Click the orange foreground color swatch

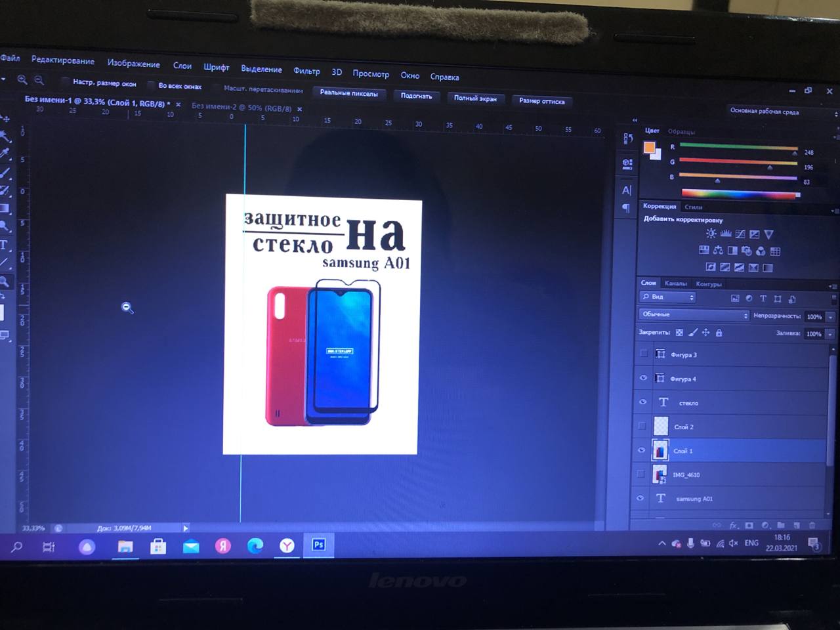(x=649, y=148)
